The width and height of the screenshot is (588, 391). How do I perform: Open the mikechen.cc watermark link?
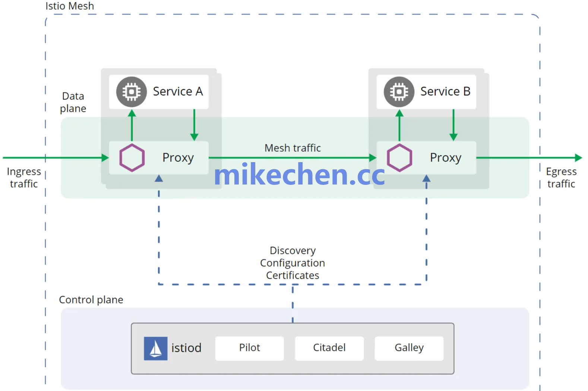[299, 174]
